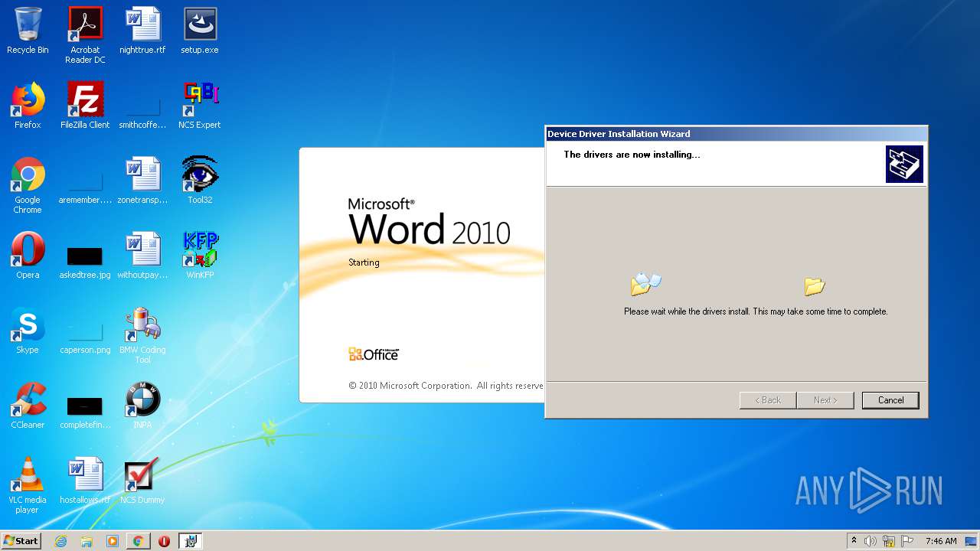980x551 pixels.
Task: Select the zonetransp Word document icon
Action: [x=142, y=181]
